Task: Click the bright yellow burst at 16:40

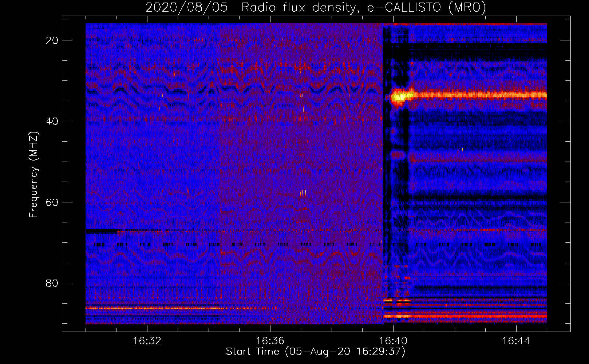Action: point(400,97)
